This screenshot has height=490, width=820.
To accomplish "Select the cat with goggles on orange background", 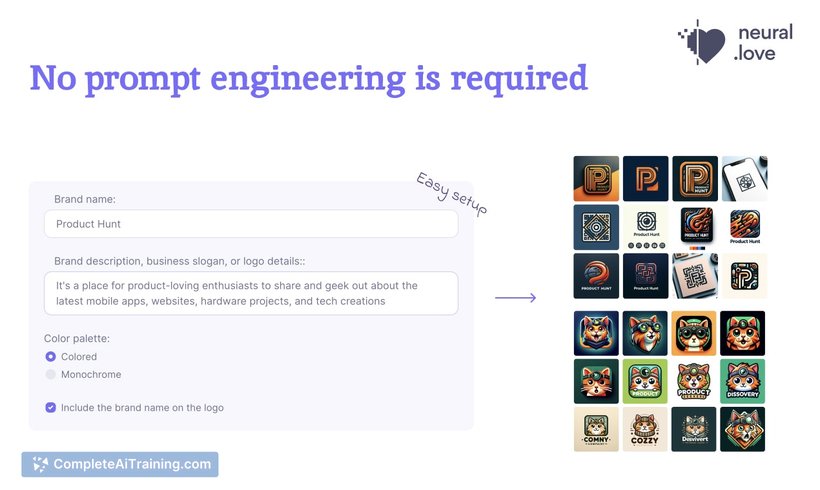I will tap(693, 333).
